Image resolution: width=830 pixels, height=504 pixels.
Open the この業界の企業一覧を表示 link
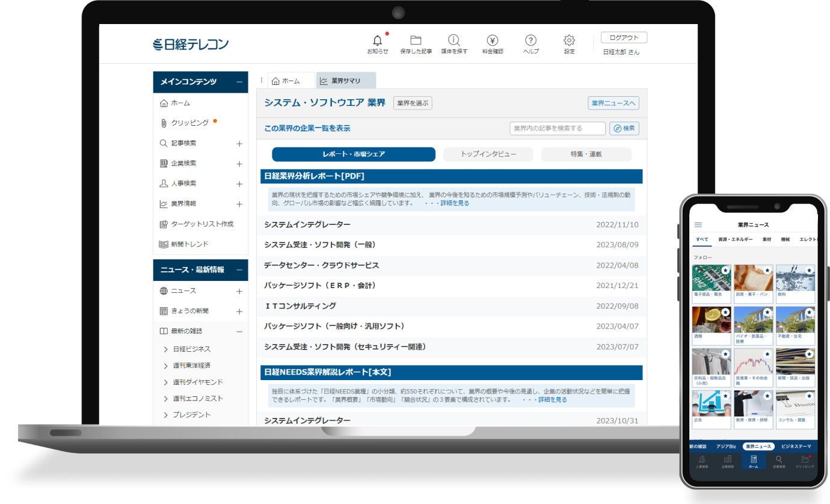coord(307,128)
